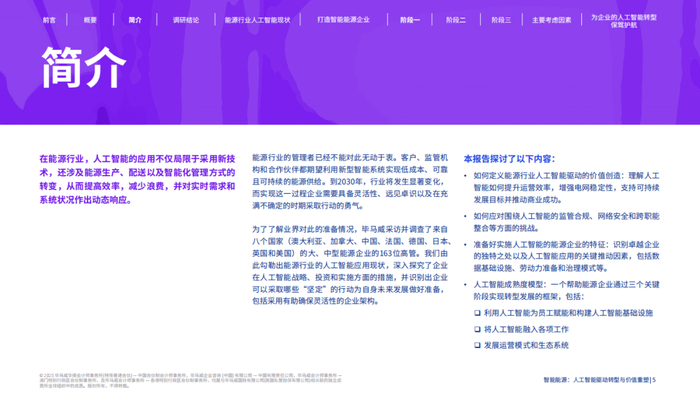Tick the box beside 发展运营模式和生态系统
700x394 pixels.
477,345
